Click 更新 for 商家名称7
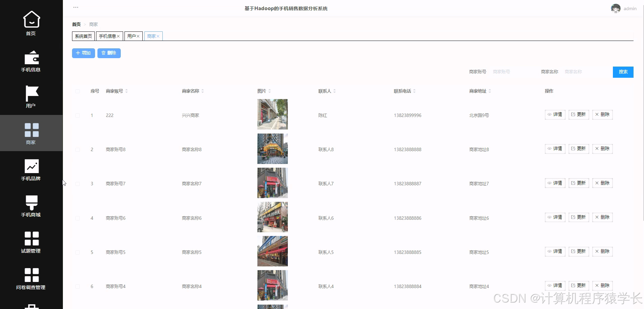This screenshot has width=644, height=309. pos(579,183)
